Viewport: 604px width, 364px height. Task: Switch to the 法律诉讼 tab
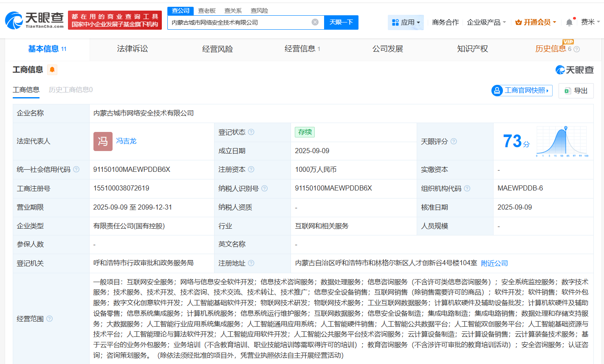tap(132, 49)
